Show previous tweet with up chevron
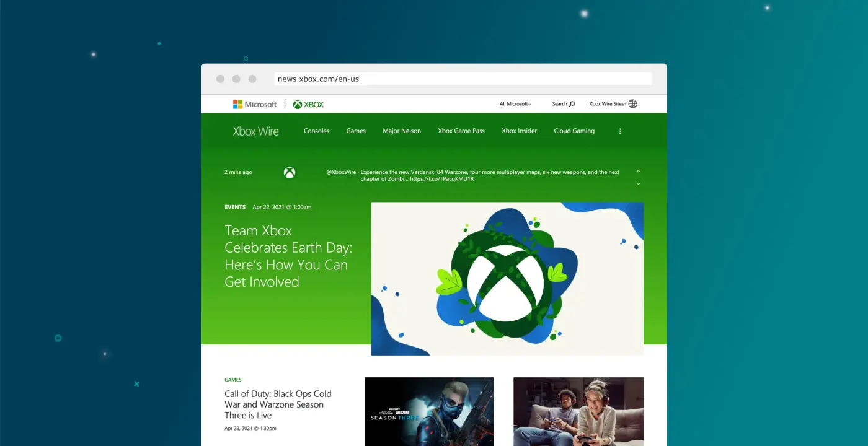 (638, 171)
